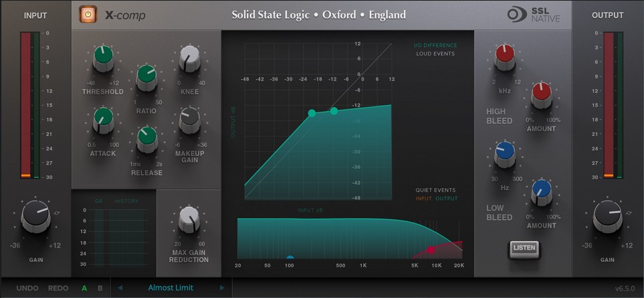
Task: Click the white Knee knob
Action: click(190, 58)
